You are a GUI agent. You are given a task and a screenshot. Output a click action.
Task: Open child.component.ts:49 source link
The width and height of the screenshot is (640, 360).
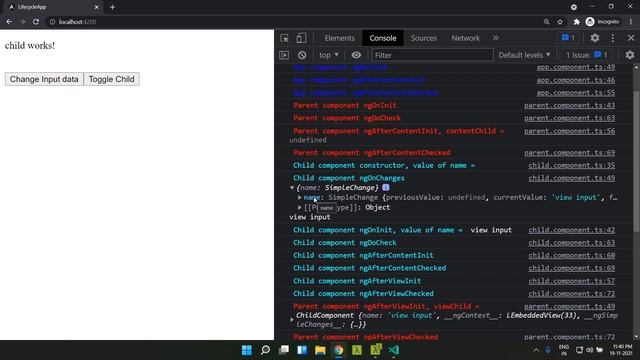(571, 178)
